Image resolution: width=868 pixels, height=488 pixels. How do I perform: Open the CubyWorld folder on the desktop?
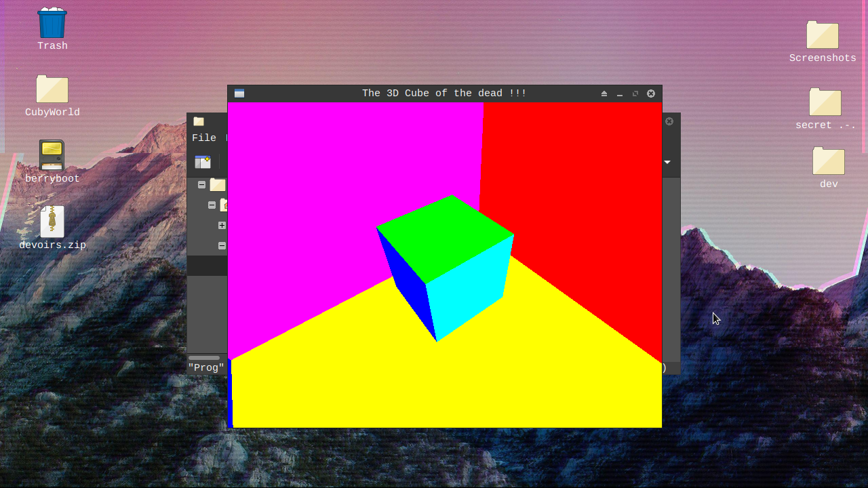[x=52, y=88]
